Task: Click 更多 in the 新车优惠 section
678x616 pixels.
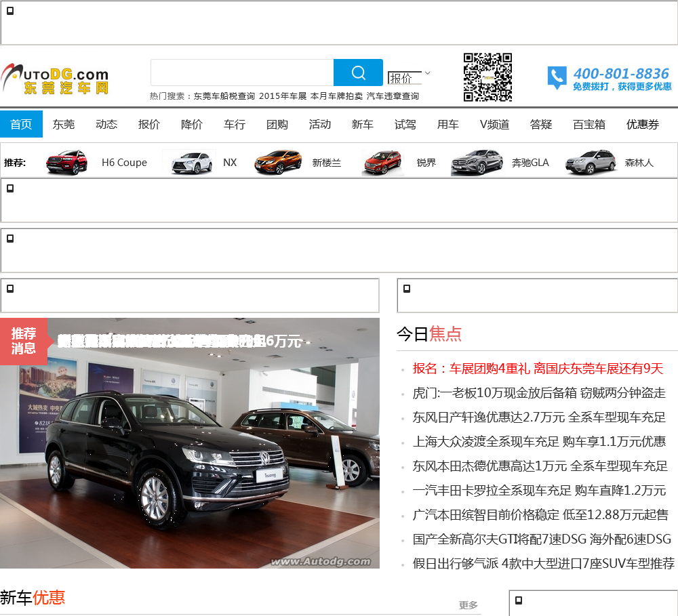Action: click(x=468, y=604)
